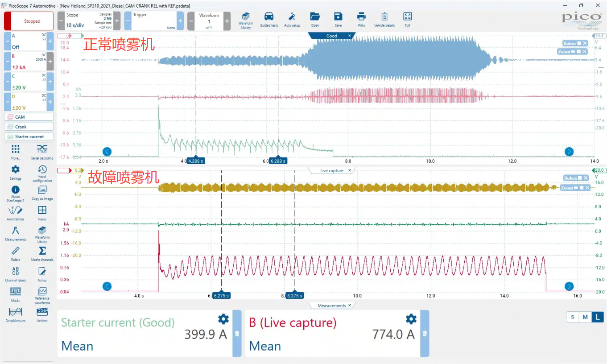
Task: Open PicoScope Settings in the left sidebar
Action: tap(16, 172)
